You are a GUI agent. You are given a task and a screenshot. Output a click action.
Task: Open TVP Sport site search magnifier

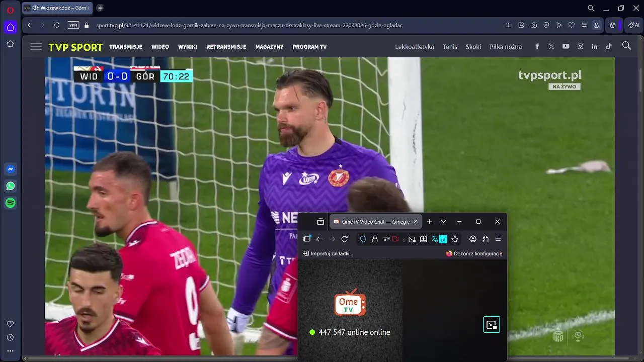coord(626,46)
